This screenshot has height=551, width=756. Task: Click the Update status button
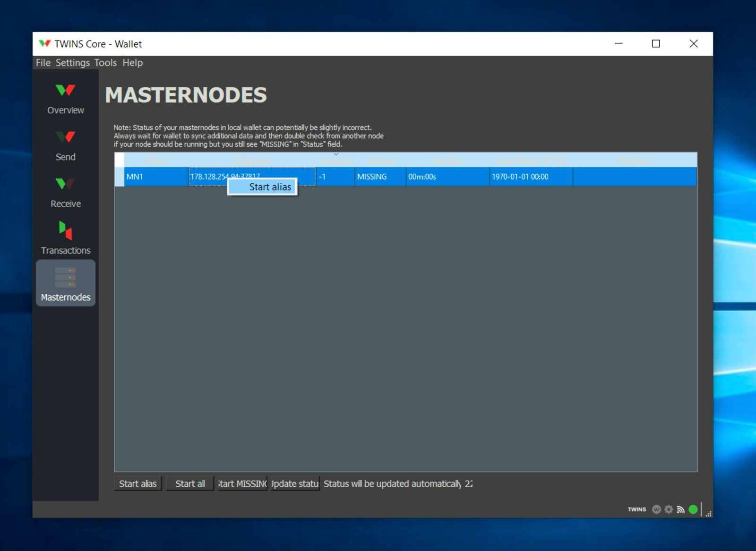point(295,483)
